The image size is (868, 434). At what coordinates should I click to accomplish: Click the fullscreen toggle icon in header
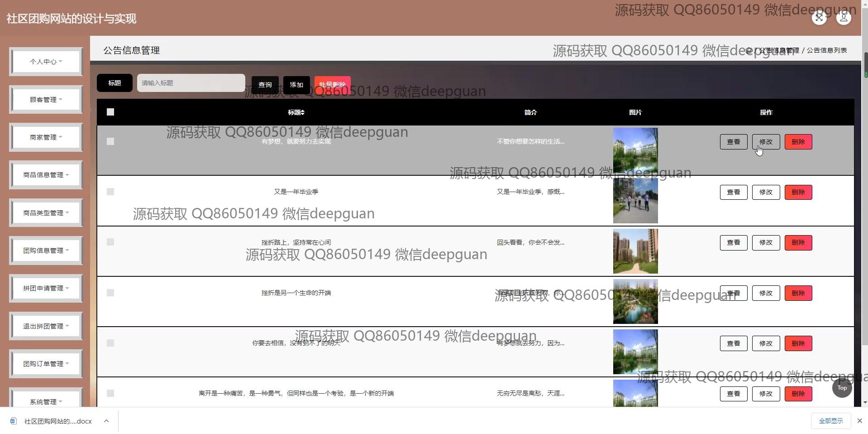(x=819, y=18)
